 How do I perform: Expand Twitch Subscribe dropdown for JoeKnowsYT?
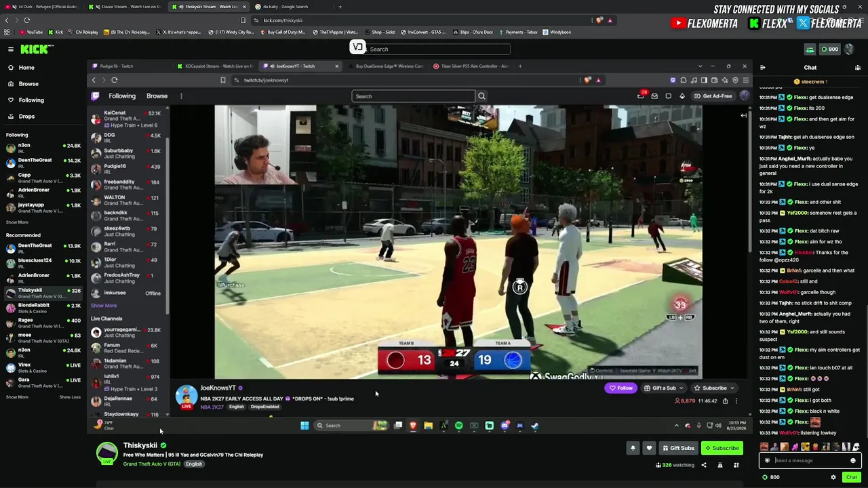point(715,388)
